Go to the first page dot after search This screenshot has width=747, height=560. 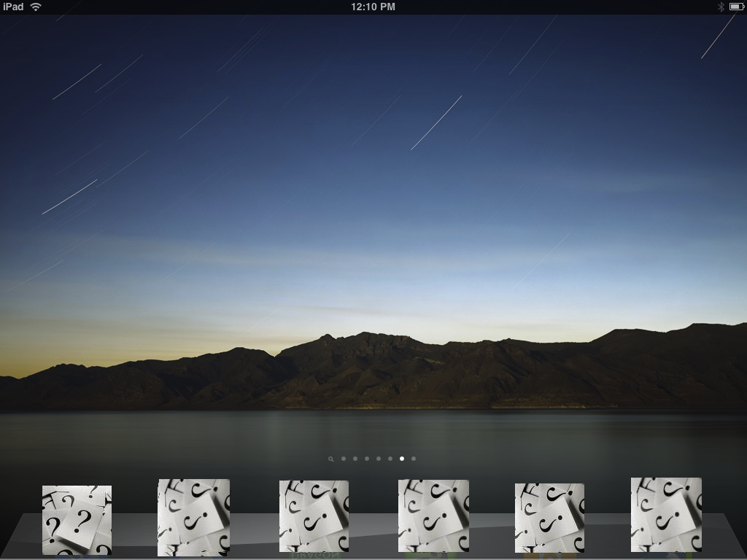pyautogui.click(x=344, y=459)
